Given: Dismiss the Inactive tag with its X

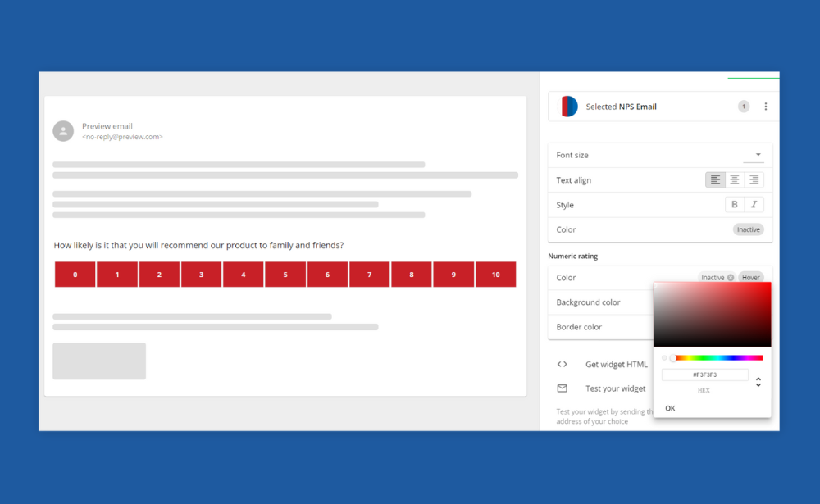Looking at the screenshot, I should tap(730, 277).
